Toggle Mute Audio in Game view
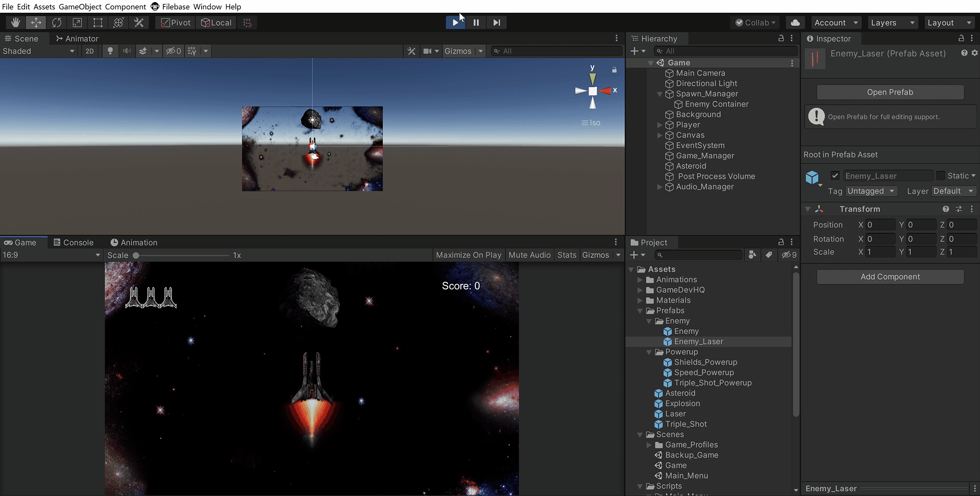This screenshot has height=496, width=980. [x=530, y=255]
